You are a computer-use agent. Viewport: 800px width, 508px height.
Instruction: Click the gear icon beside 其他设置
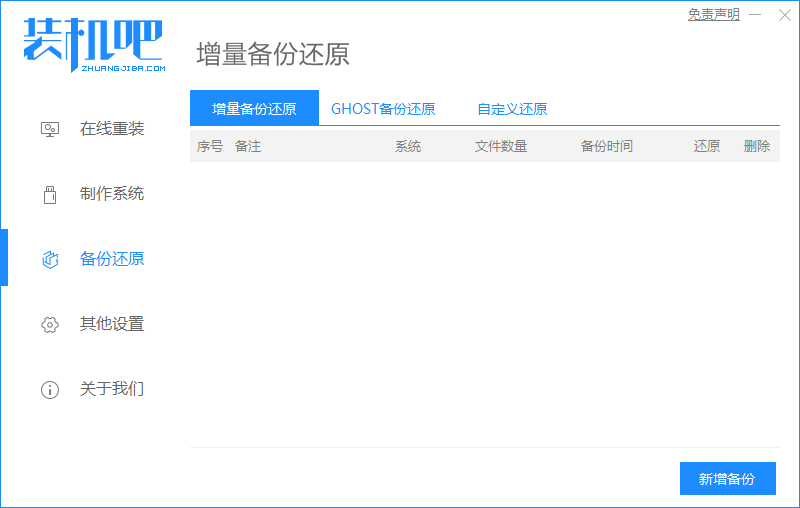coord(50,324)
